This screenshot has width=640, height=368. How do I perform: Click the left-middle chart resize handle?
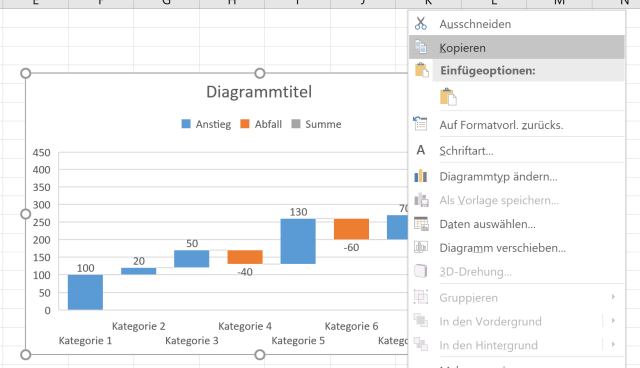pos(25,214)
